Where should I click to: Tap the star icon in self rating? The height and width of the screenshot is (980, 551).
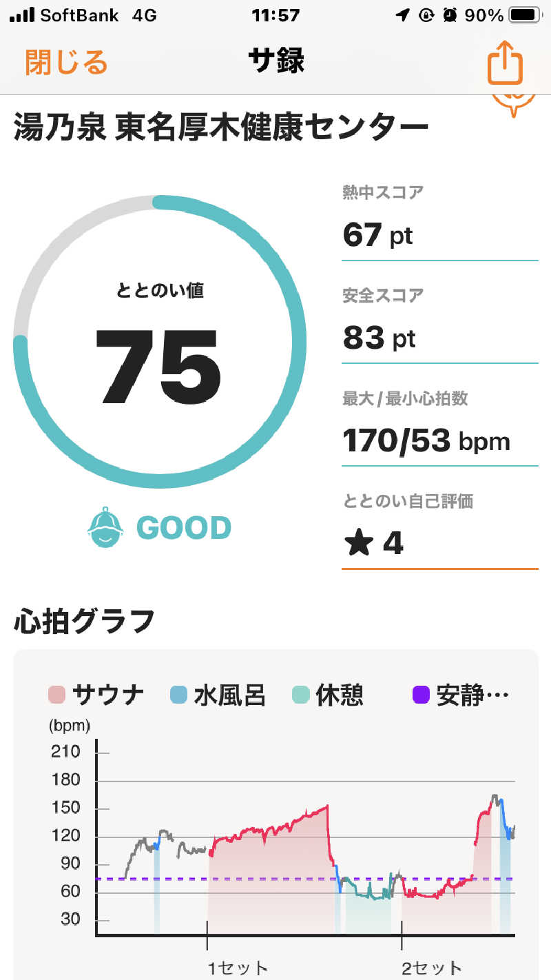[x=358, y=543]
